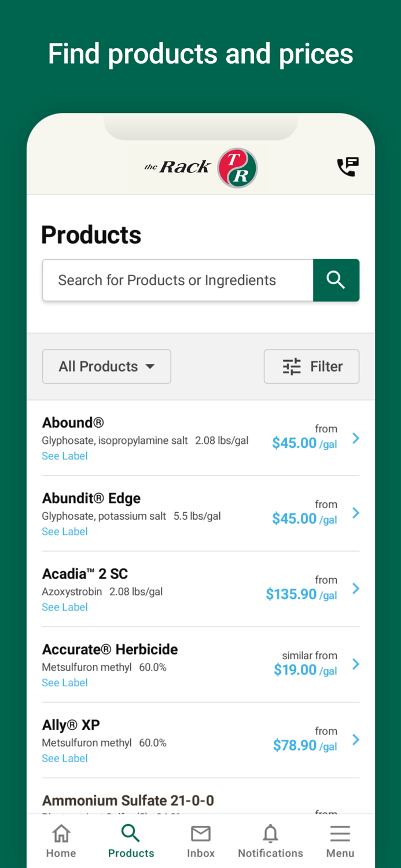Expand Accurate® Herbicide row chevron
This screenshot has height=868, width=401.
click(356, 664)
